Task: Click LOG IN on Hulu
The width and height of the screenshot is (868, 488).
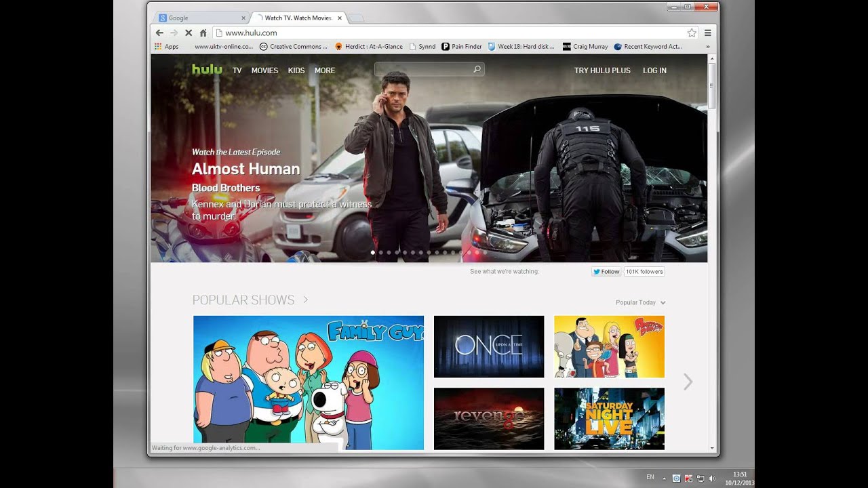Action: pyautogui.click(x=654, y=70)
